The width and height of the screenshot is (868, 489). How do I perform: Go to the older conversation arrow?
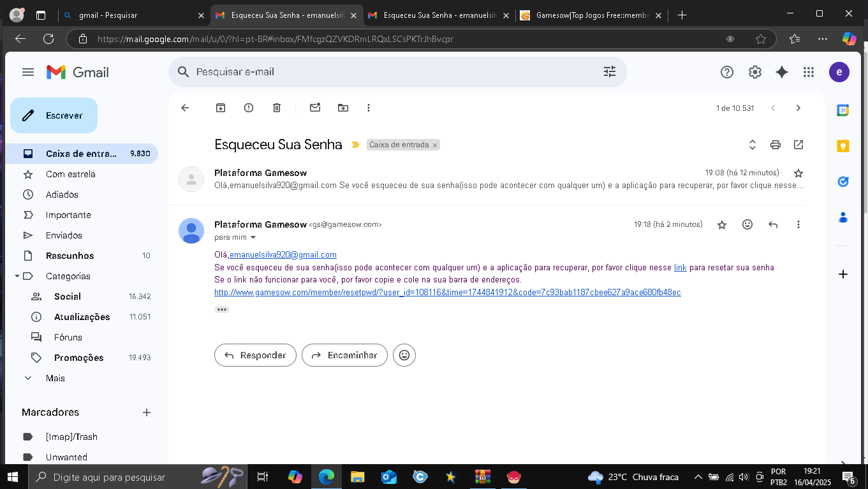click(x=798, y=108)
